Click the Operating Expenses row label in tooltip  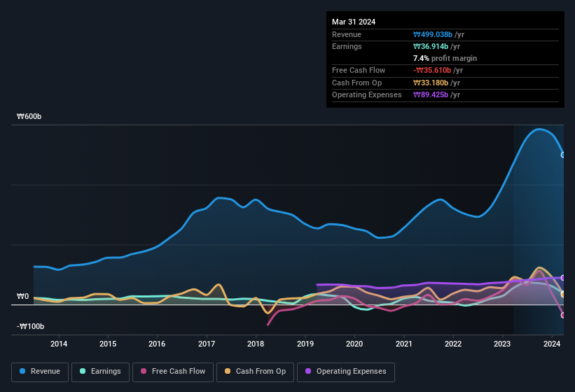point(367,95)
